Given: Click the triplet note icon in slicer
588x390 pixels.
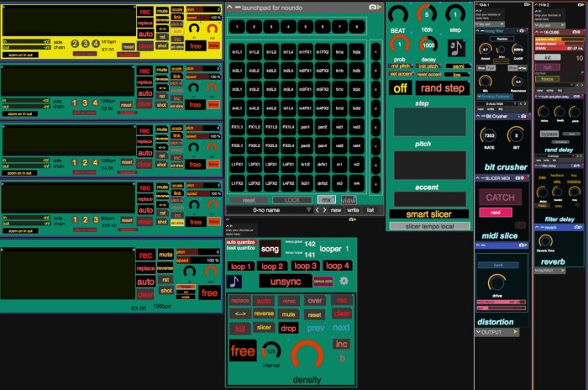Looking at the screenshot, I should click(x=456, y=48).
